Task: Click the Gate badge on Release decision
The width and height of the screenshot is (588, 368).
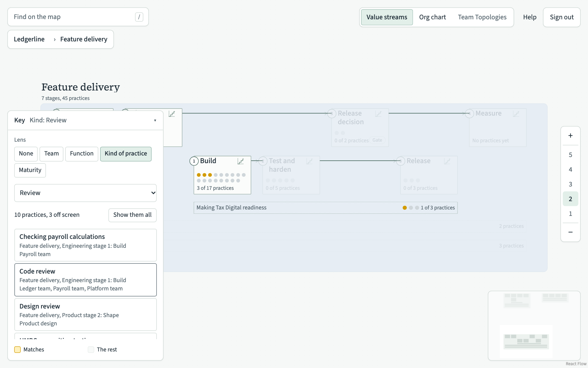Action: tap(377, 140)
